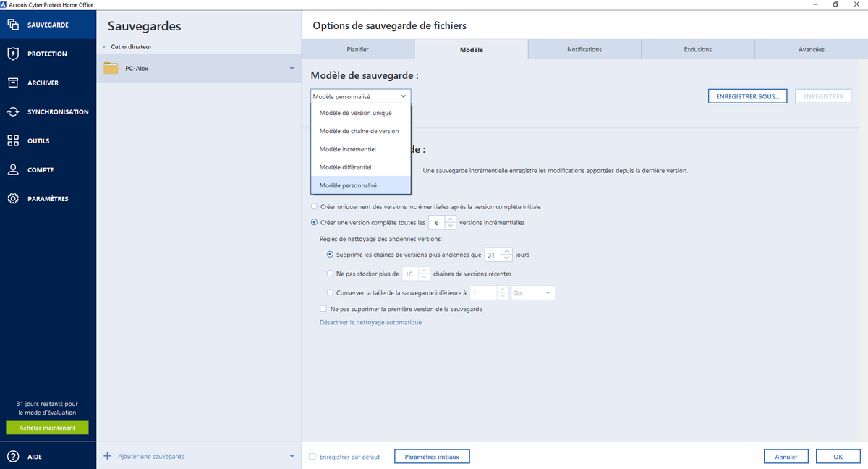Image resolution: width=868 pixels, height=469 pixels.
Task: Switch to the Exclusions tab
Action: (x=698, y=49)
